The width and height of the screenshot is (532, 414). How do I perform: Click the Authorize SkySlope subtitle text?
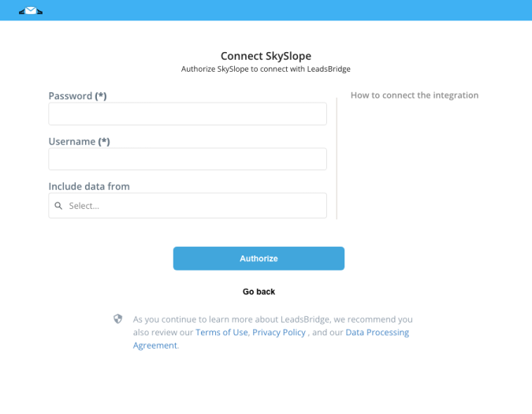tap(266, 69)
